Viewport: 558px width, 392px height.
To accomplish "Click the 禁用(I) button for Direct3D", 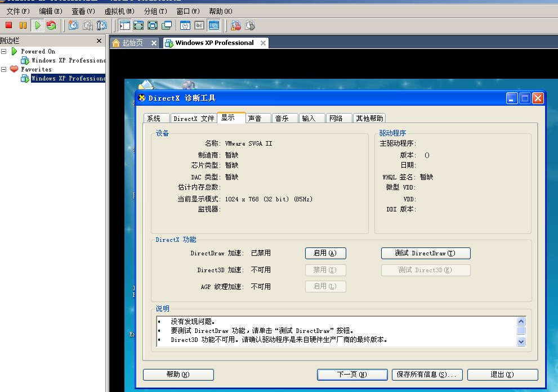I will 325,270.
